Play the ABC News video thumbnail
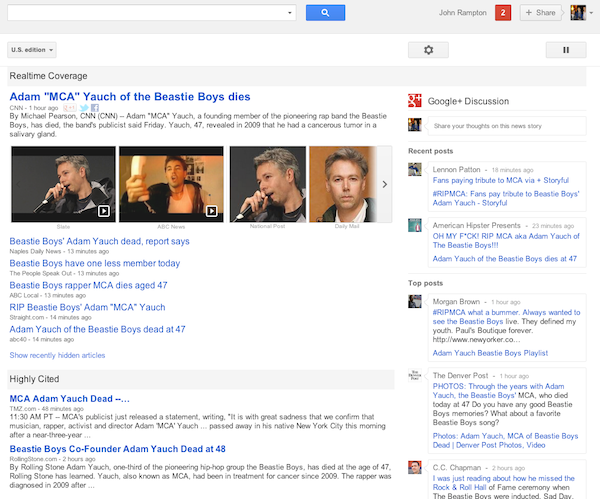 171,184
